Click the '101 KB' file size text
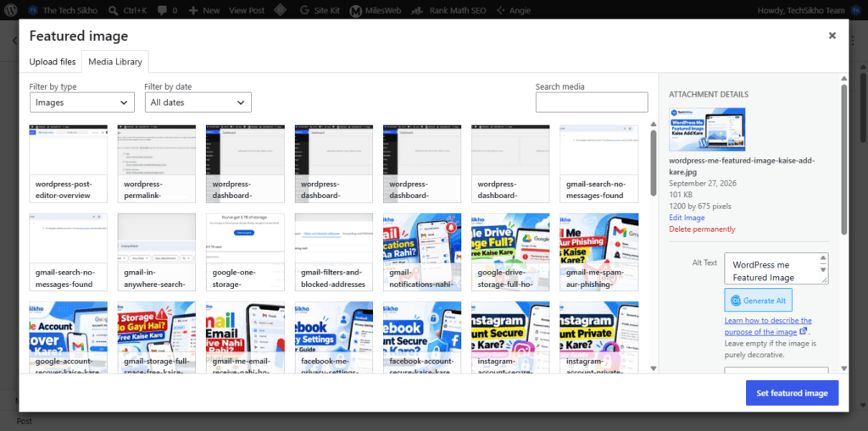868x431 pixels. [679, 195]
